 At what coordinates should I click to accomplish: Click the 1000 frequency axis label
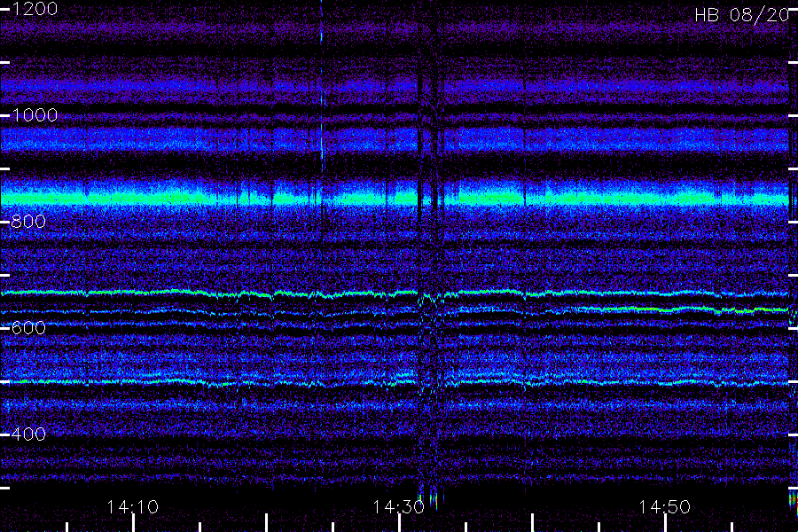tap(35, 115)
